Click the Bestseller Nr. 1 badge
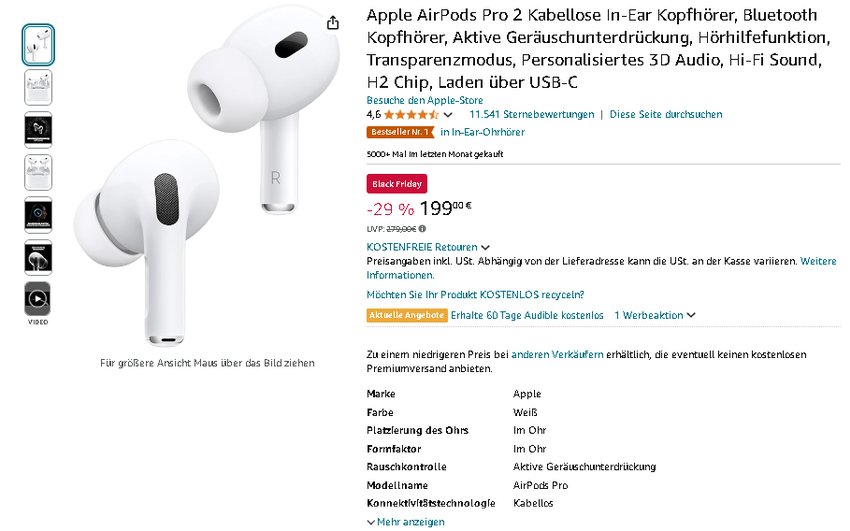This screenshot has height=531, width=850. [400, 132]
